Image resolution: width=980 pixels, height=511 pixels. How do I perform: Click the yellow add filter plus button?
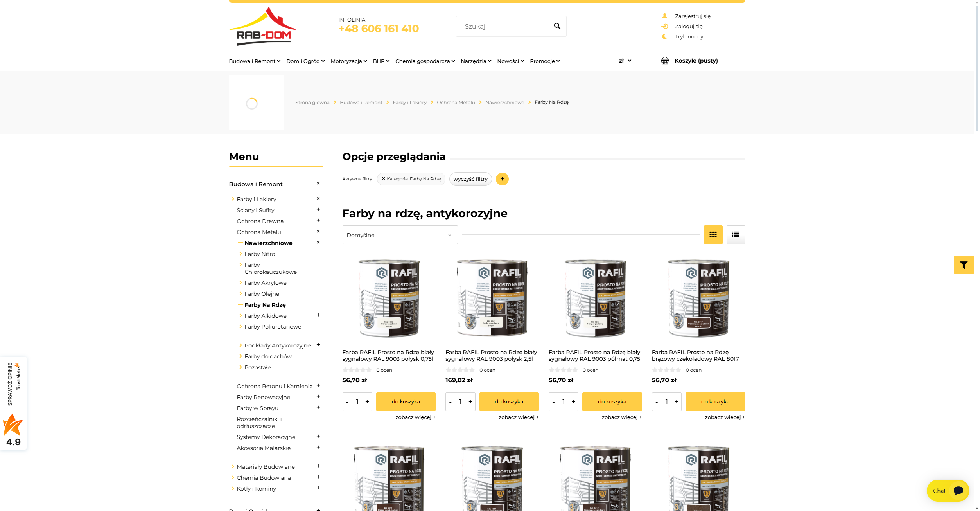[502, 179]
